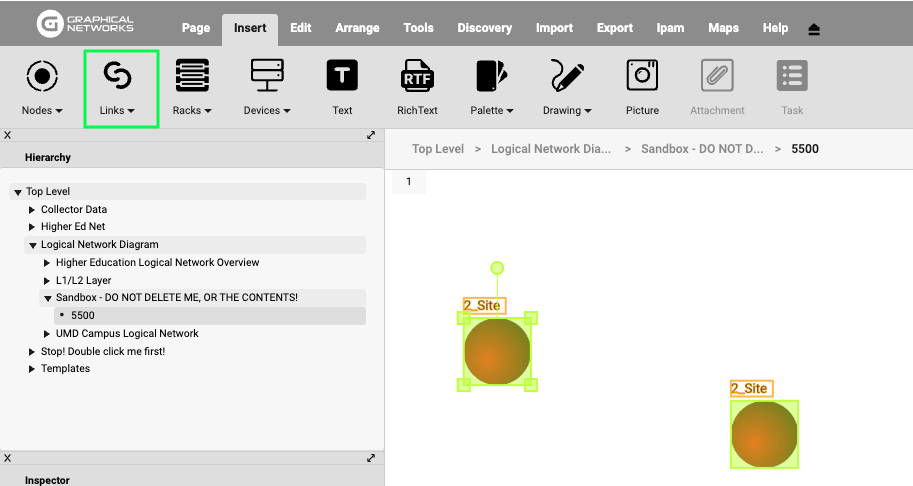Image resolution: width=913 pixels, height=486 pixels.
Task: Select the Drawing pencil icon
Action: point(567,76)
